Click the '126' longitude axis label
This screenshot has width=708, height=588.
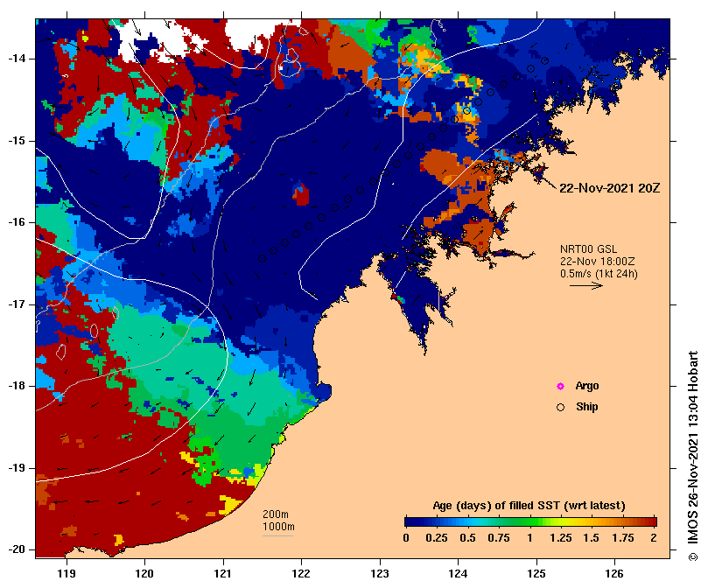click(x=614, y=574)
